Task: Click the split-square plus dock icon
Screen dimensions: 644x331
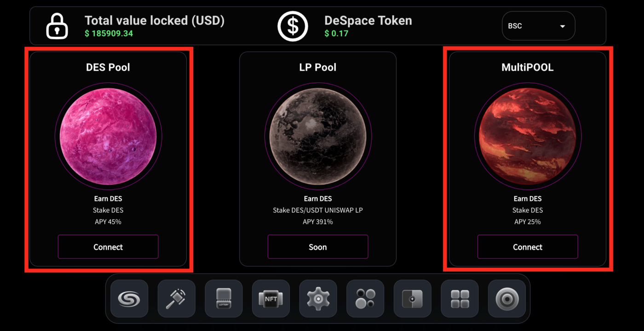Action: [412, 299]
